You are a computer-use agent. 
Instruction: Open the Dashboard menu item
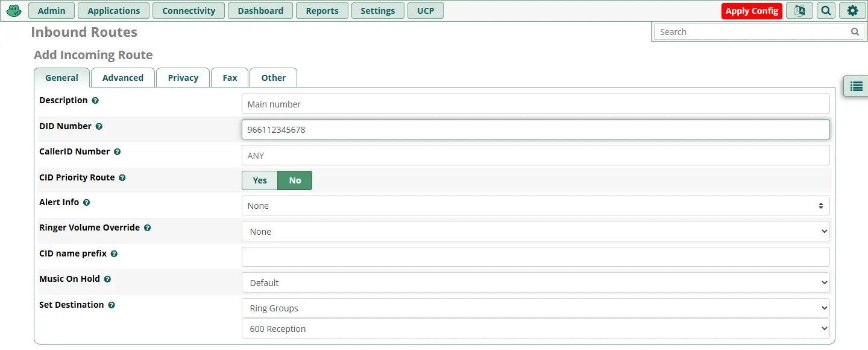coord(260,11)
